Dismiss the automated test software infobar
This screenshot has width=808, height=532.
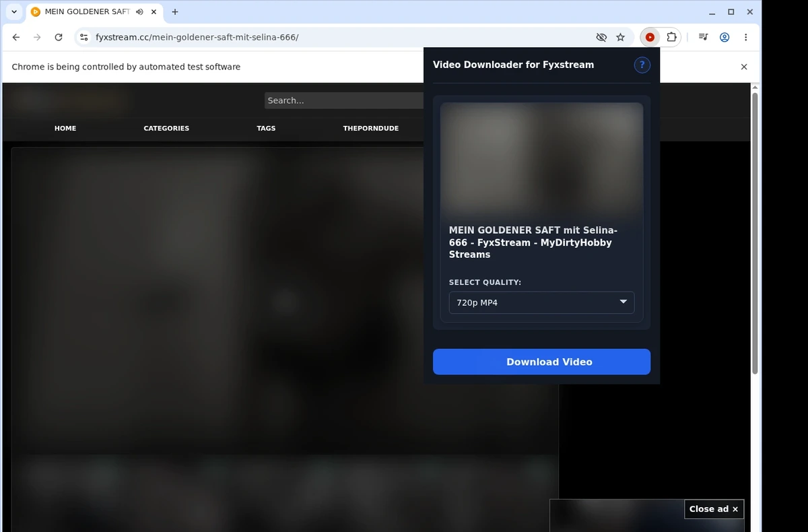(x=744, y=67)
